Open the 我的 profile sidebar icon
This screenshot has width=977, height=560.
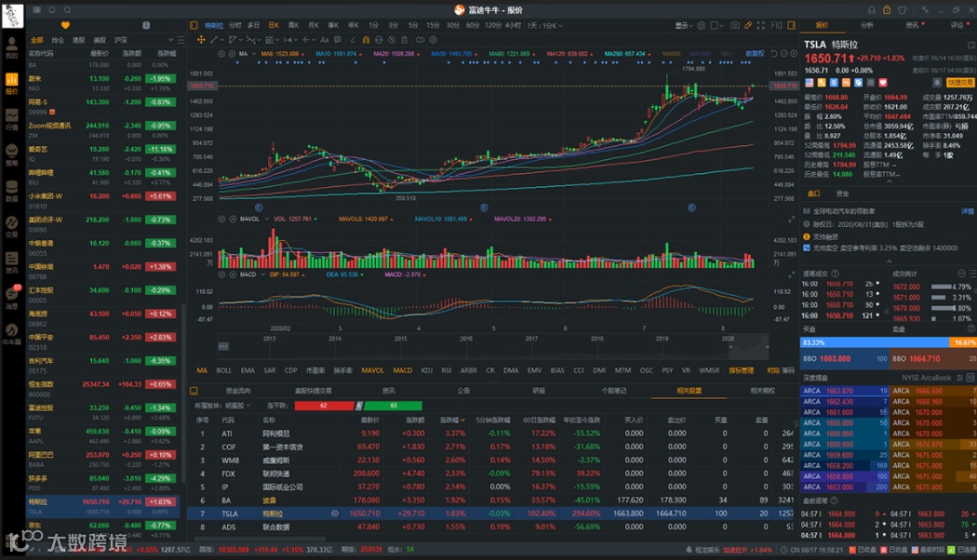pos(12,48)
